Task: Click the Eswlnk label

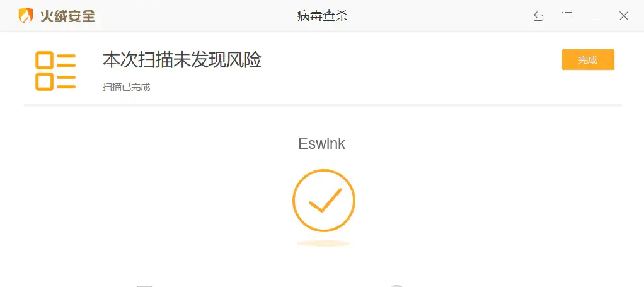Action: pyautogui.click(x=321, y=144)
